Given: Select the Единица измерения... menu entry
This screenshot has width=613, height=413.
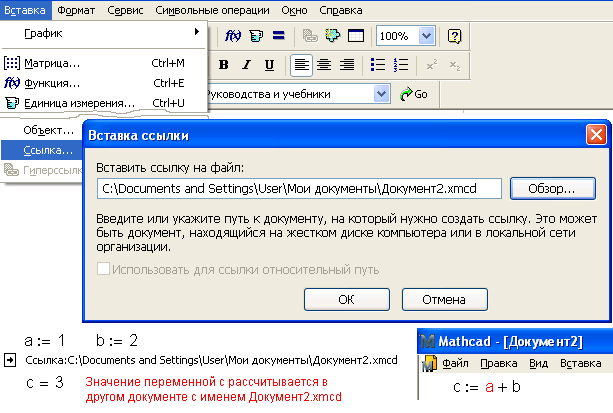Looking at the screenshot, I should [x=104, y=103].
